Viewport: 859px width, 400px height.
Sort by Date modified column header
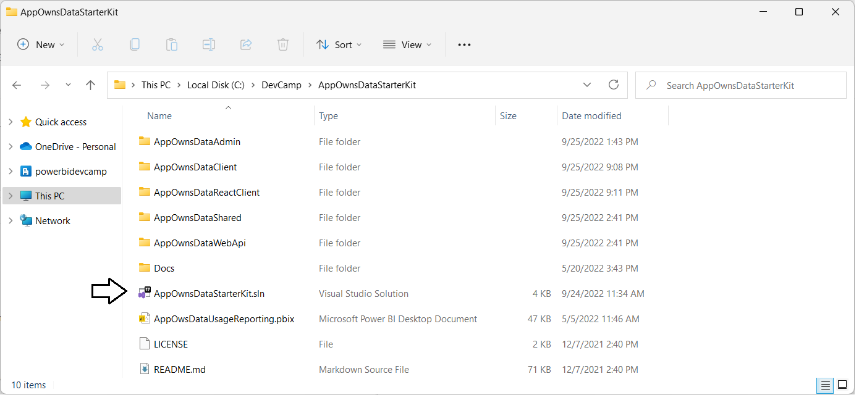(x=591, y=116)
